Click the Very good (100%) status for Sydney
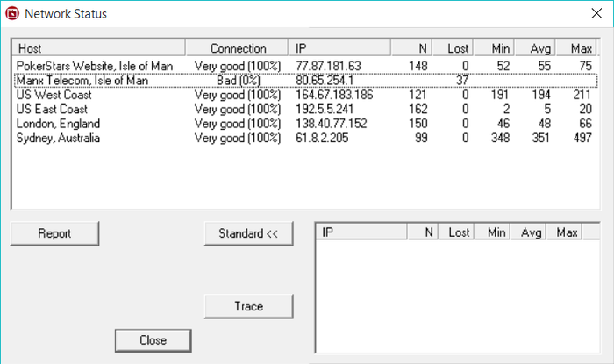Viewport: 614px width, 364px height. coord(238,139)
